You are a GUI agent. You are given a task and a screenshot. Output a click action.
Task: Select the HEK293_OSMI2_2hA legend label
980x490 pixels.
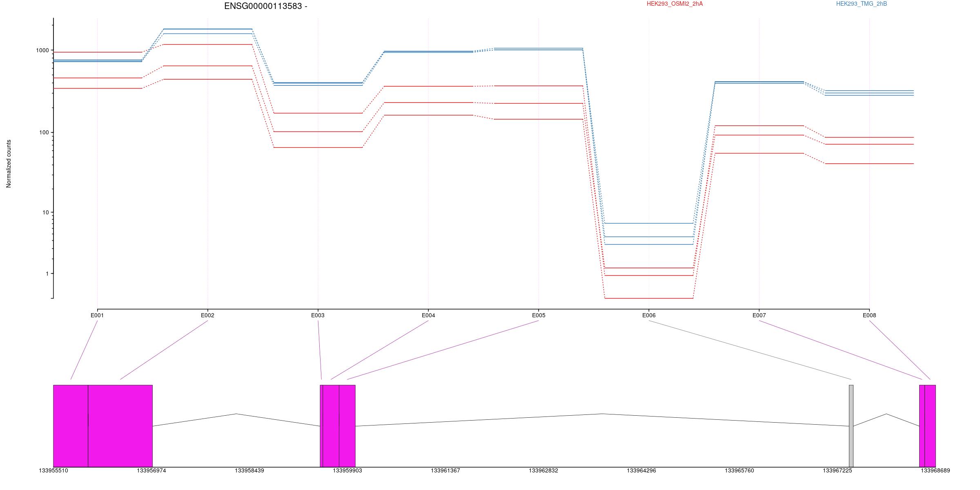[675, 4]
